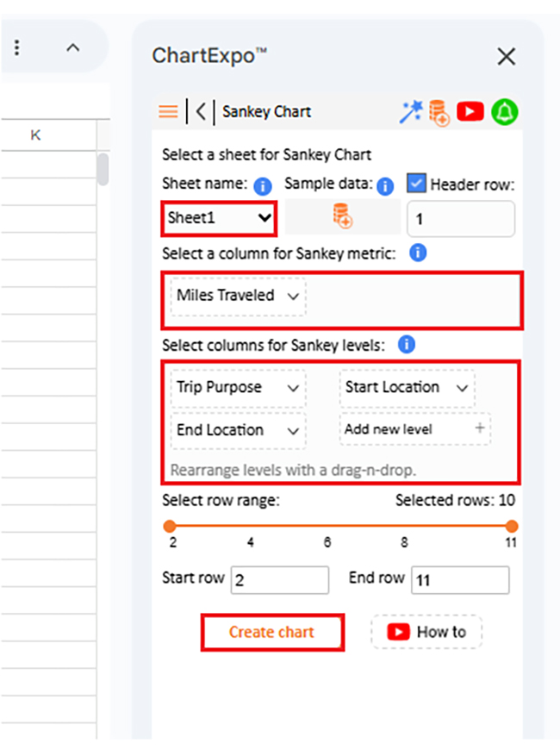Click the info icon beside Sheet name
Image resolution: width=560 pixels, height=756 pixels.
[263, 185]
